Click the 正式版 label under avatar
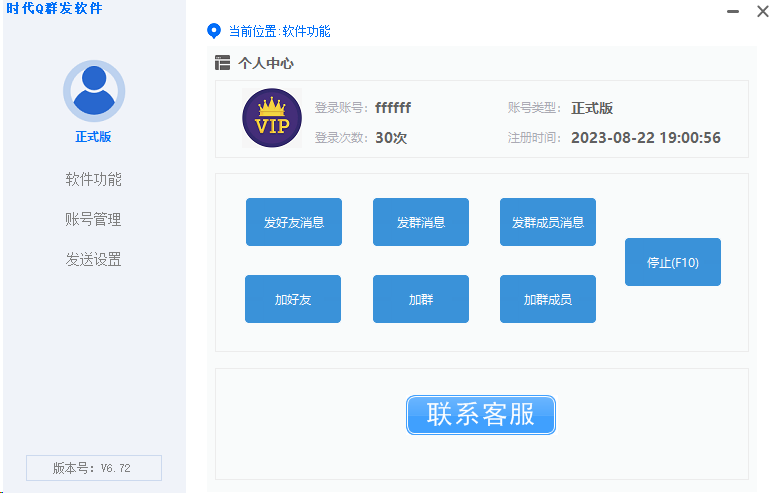The height and width of the screenshot is (493, 775). click(x=93, y=138)
